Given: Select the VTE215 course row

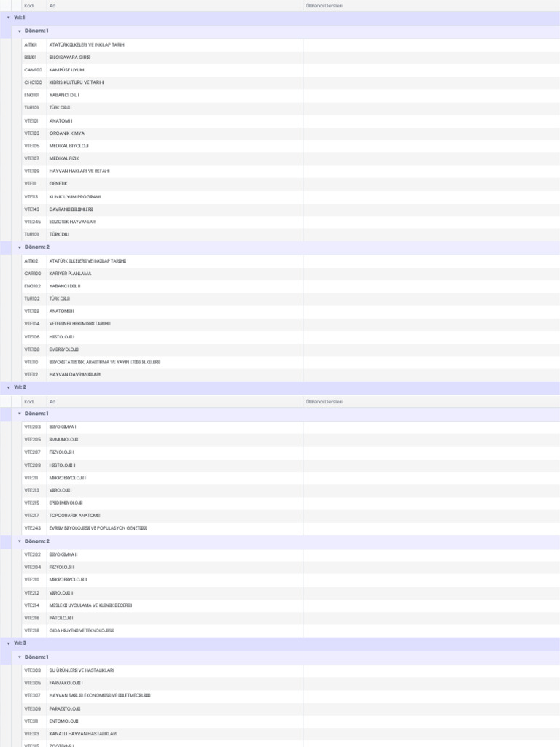Looking at the screenshot, I should [x=290, y=503].
